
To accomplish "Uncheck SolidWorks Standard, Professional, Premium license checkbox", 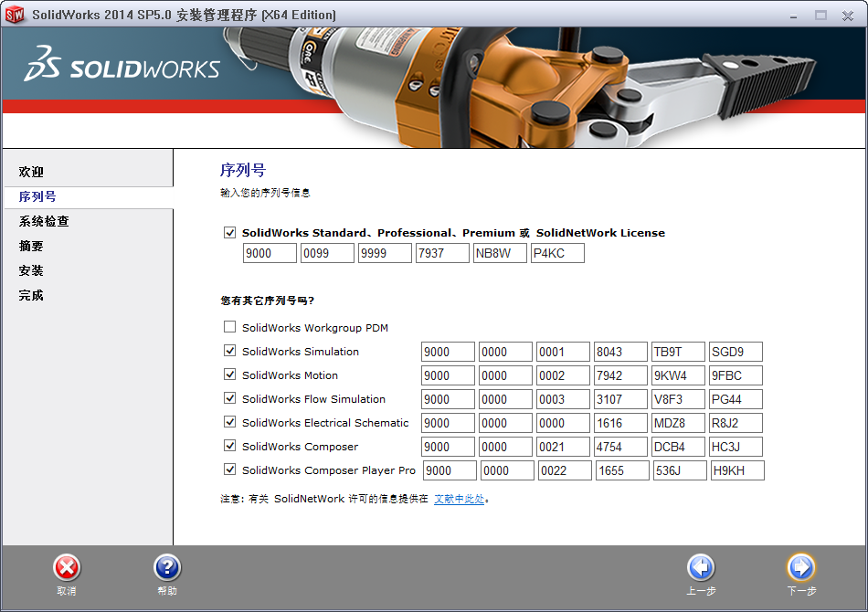I will coord(229,232).
